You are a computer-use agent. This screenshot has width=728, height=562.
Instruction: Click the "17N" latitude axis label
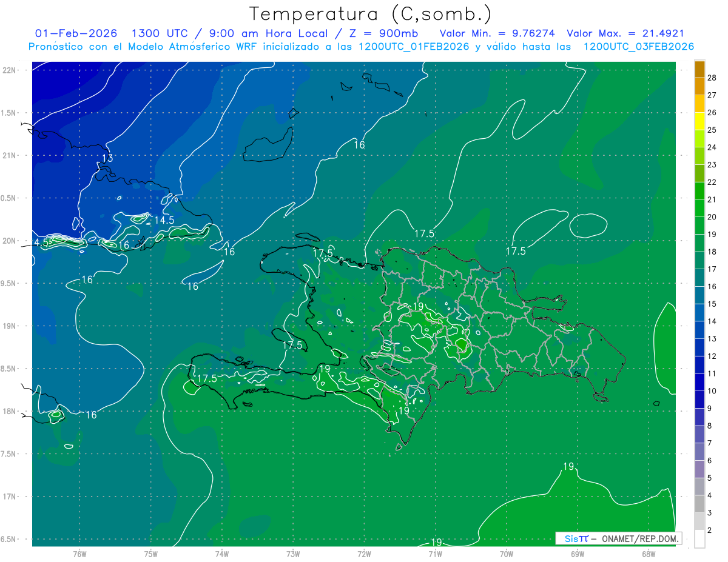[8, 497]
